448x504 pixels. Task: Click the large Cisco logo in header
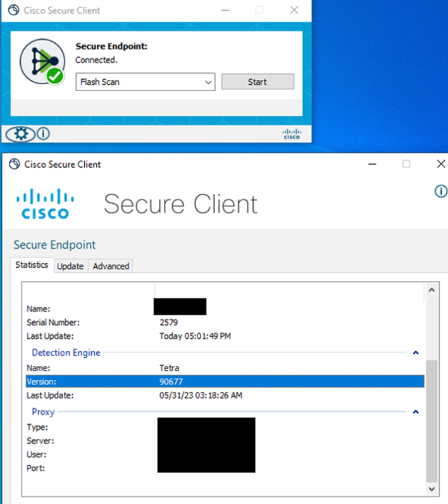click(x=46, y=204)
